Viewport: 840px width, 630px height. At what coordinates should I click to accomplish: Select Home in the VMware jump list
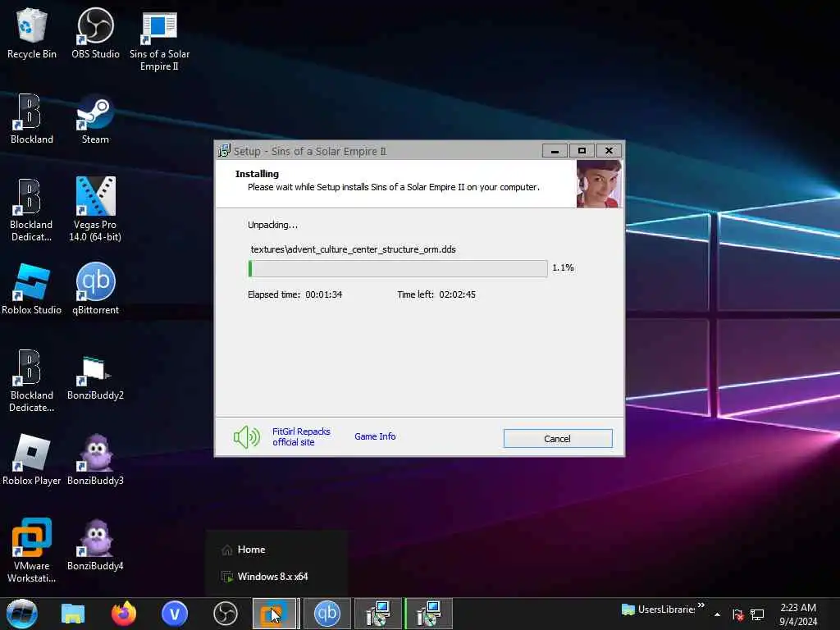point(276,550)
